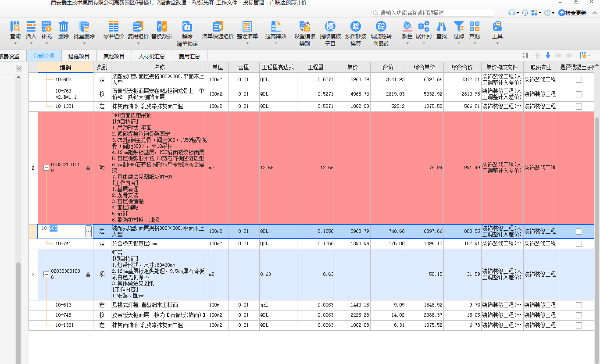Open dropdown arrow under 批量删除
The width and height of the screenshot is (600, 364).
[x=84, y=43]
